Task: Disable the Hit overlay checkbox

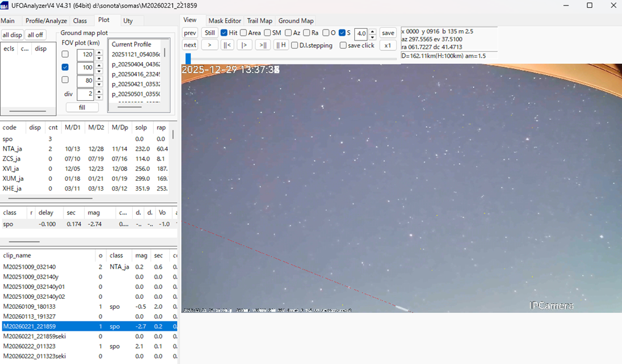Action: [225, 33]
